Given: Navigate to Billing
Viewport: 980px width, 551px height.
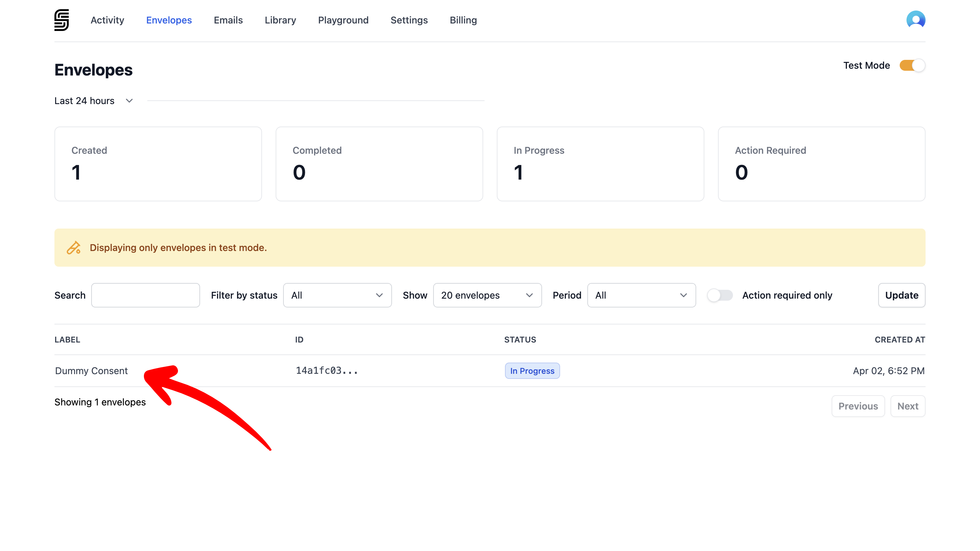Looking at the screenshot, I should 463,20.
